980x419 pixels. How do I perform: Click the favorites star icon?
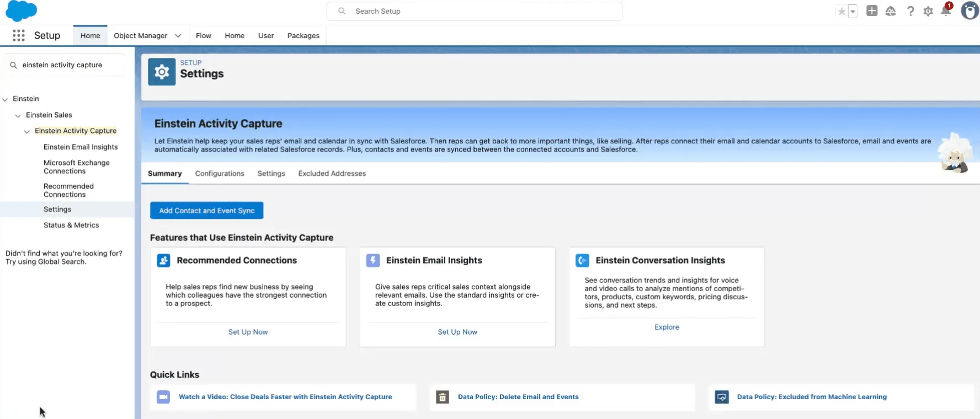(841, 11)
